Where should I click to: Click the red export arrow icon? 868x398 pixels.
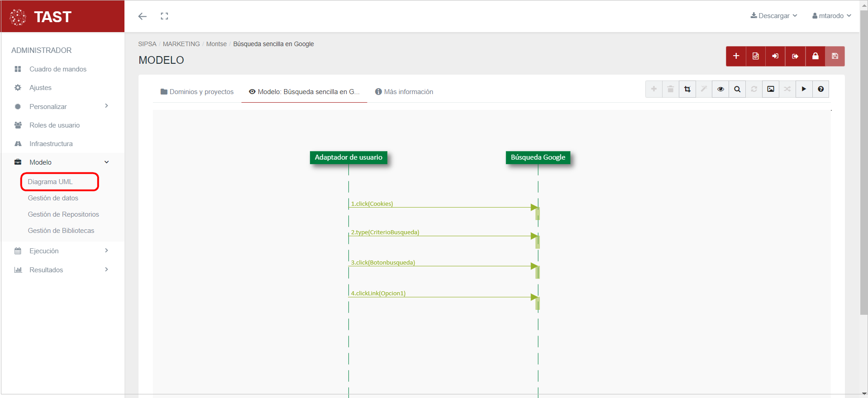(795, 56)
